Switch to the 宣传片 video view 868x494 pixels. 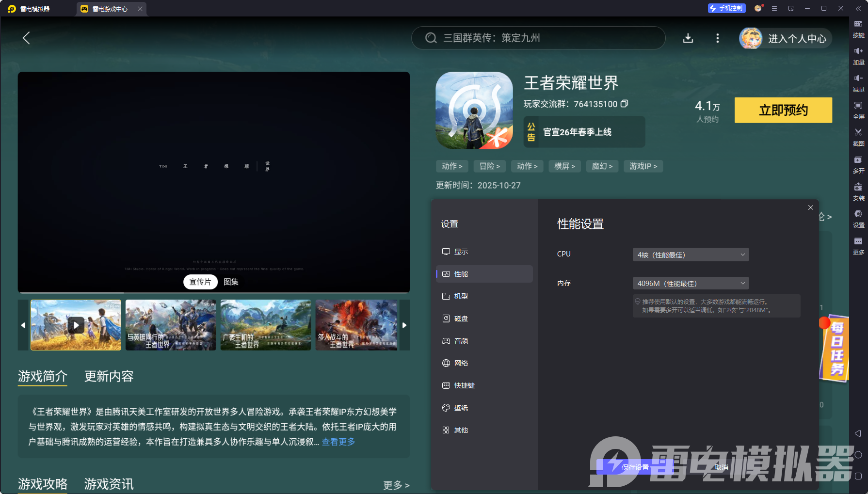[200, 282]
